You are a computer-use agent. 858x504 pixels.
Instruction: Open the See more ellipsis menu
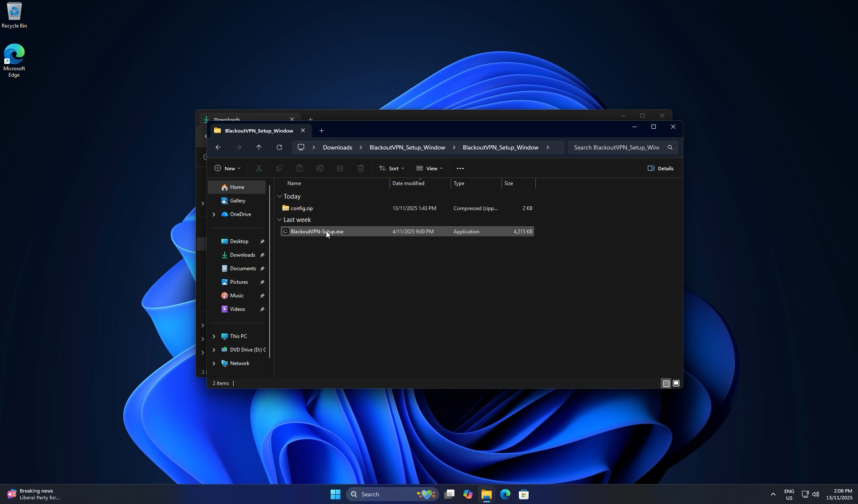460,168
